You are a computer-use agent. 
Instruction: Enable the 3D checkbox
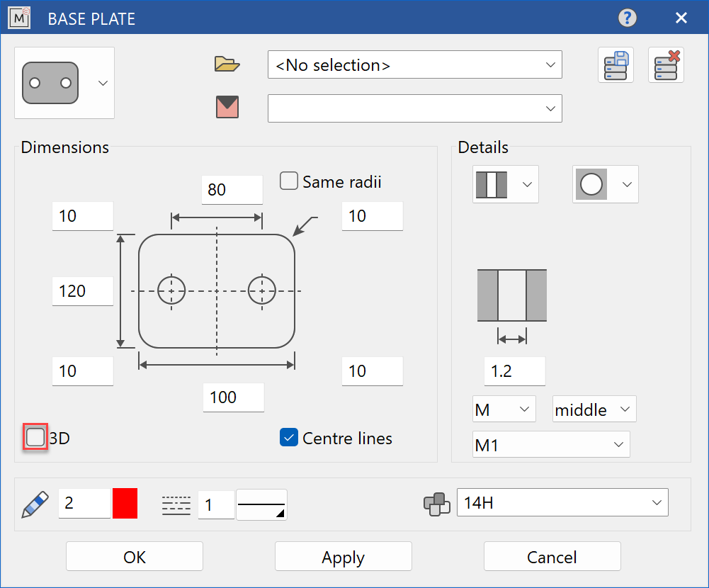[35, 437]
